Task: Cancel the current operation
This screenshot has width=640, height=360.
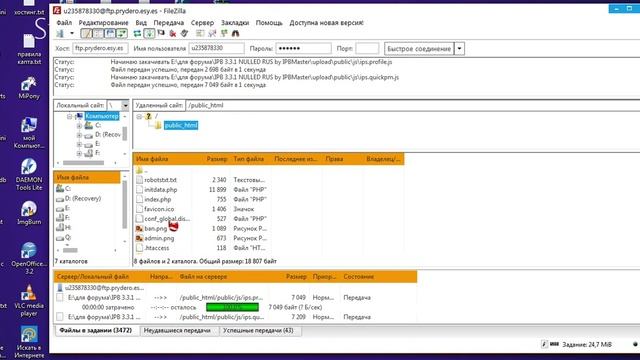Action: pyautogui.click(x=161, y=33)
